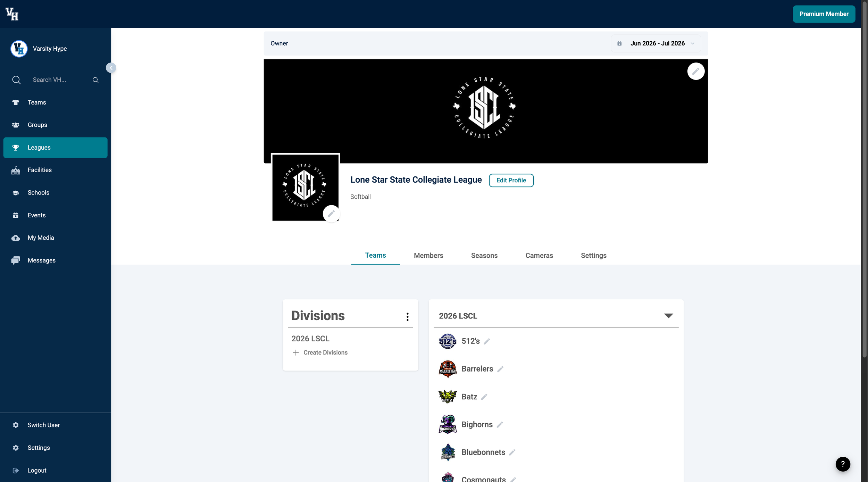868x482 pixels.
Task: Click the Search VH input field
Action: pos(59,80)
